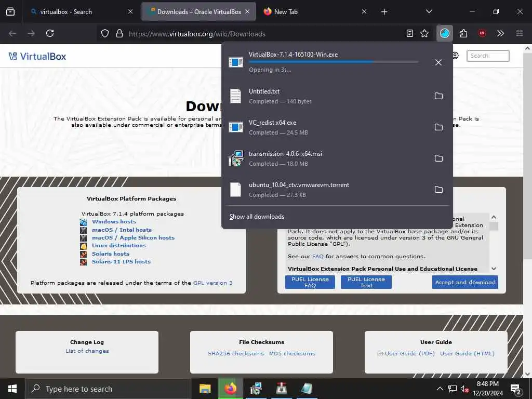532x399 pixels.
Task: Bookmark this page with star icon
Action: pos(424,33)
